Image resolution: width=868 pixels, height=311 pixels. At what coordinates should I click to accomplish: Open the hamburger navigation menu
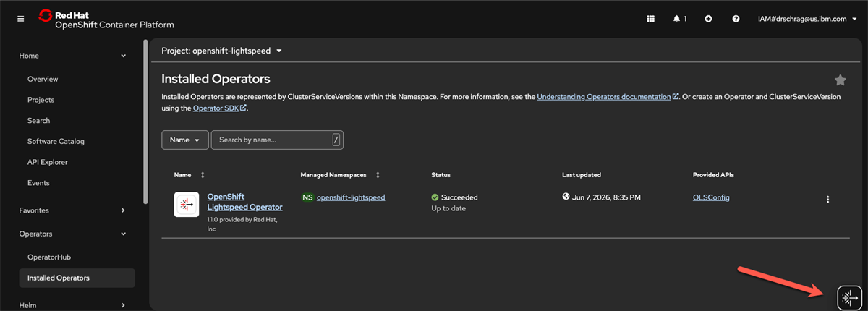pyautogui.click(x=20, y=19)
